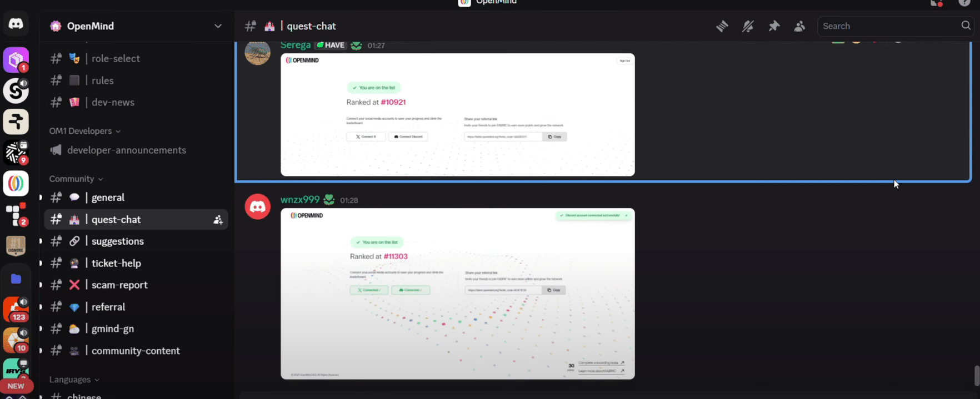The image size is (980, 399).
Task: Click the create invite icon on quest-chat
Action: coord(218,220)
